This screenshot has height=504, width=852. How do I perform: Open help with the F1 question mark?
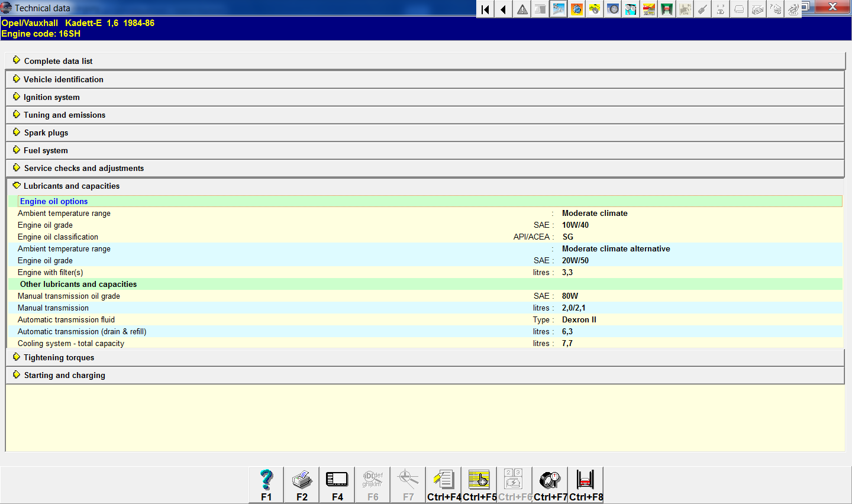click(266, 484)
